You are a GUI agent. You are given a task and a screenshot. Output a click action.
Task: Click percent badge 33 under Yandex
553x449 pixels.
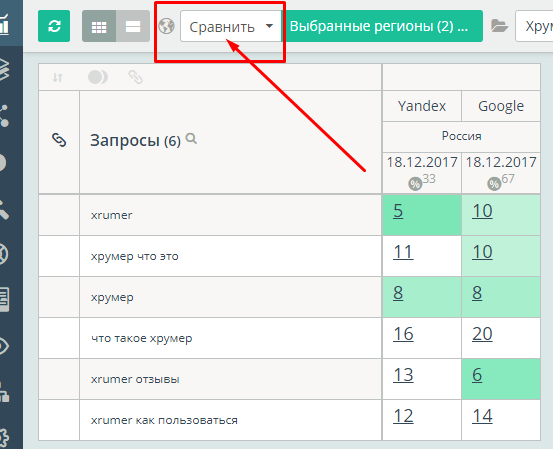[422, 182]
